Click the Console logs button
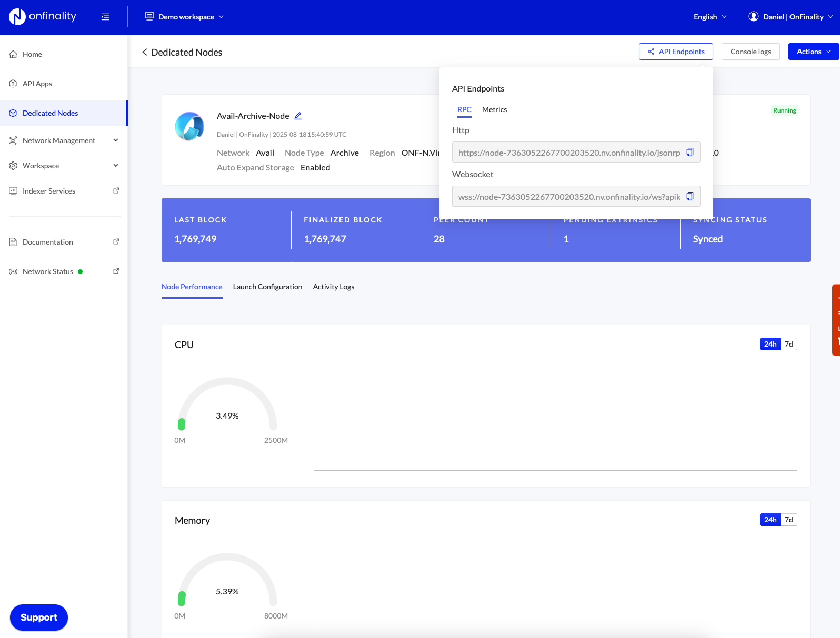Image resolution: width=840 pixels, height=638 pixels. click(x=751, y=52)
